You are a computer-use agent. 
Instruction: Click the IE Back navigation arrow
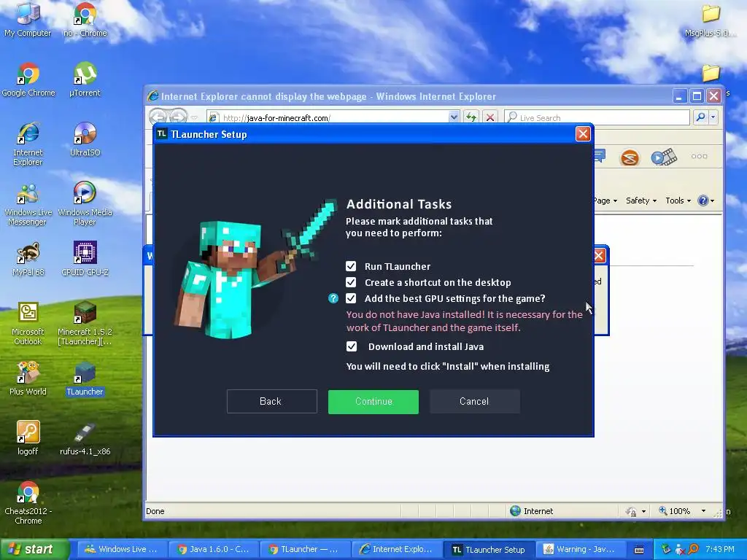pyautogui.click(x=158, y=117)
